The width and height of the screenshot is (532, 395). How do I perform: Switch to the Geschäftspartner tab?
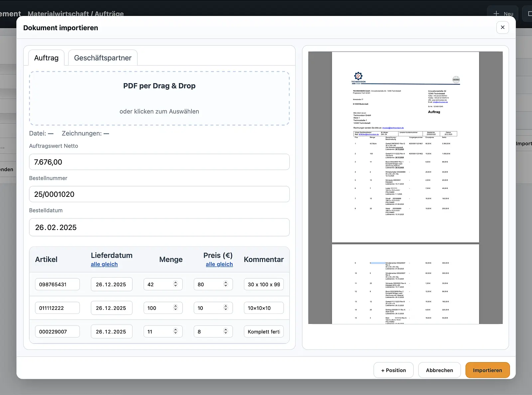[x=102, y=58]
